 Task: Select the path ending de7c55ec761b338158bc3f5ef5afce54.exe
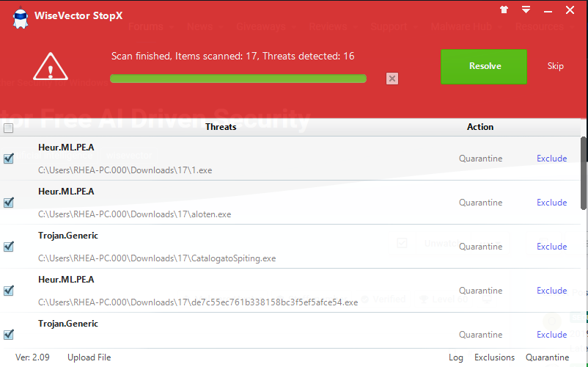[198, 302]
